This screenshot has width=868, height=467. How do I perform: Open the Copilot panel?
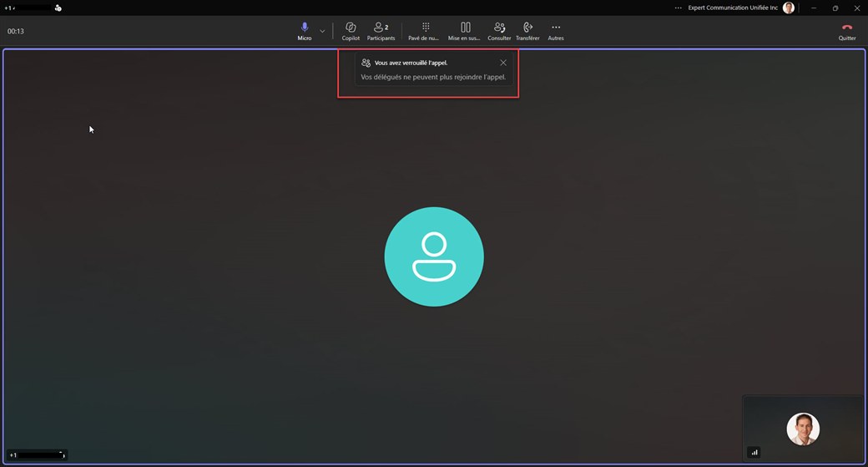pos(351,31)
